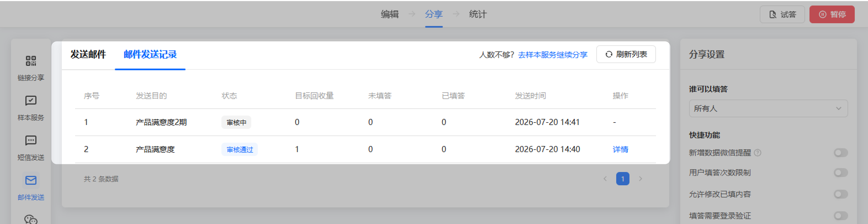The width and height of the screenshot is (868, 224).
Task: Open the 所有人 dropdown under 谁可以填答
Action: click(768, 109)
